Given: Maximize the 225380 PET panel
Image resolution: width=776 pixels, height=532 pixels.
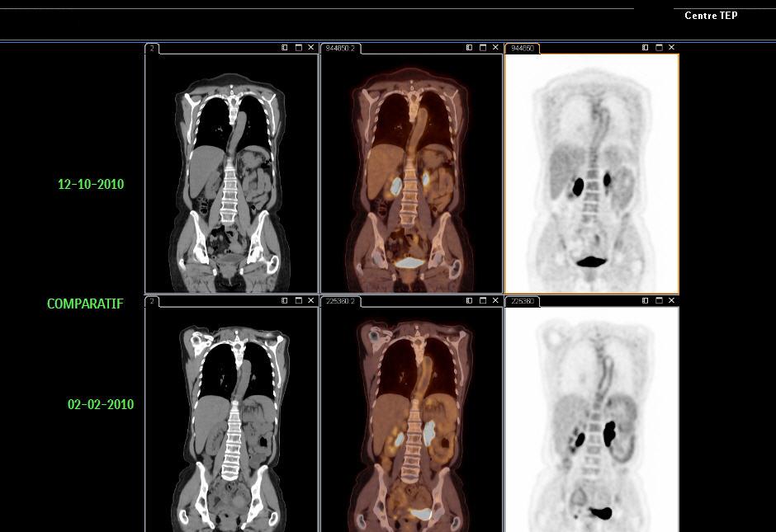Looking at the screenshot, I should (x=659, y=300).
